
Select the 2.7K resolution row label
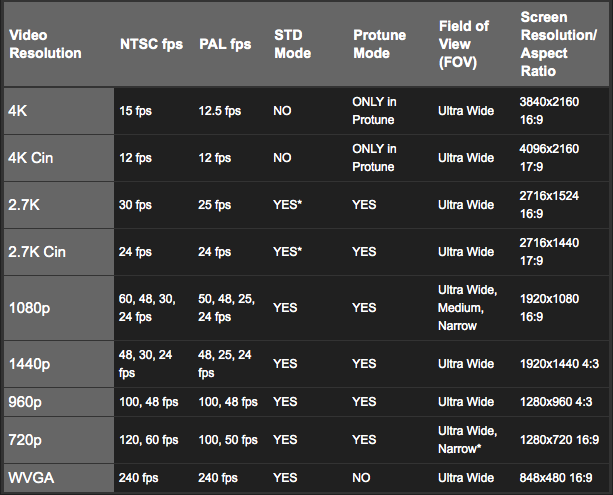click(26, 204)
